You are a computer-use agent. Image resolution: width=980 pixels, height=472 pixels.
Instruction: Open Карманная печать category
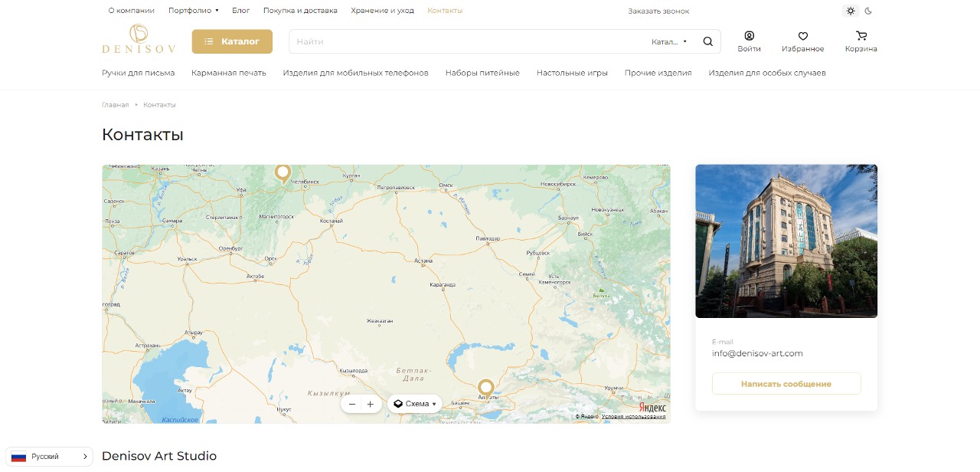[229, 73]
